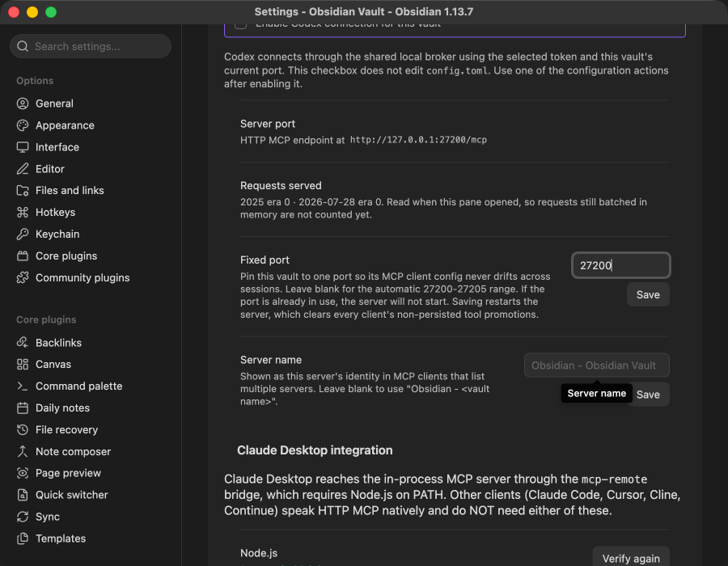Click the General settings person icon
The height and width of the screenshot is (566, 728).
(23, 103)
